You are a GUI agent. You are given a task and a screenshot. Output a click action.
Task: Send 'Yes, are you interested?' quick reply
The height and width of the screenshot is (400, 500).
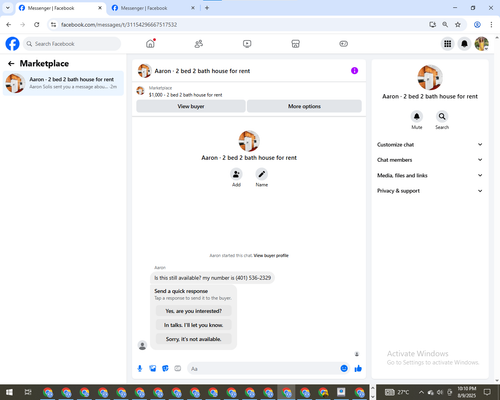click(x=193, y=311)
